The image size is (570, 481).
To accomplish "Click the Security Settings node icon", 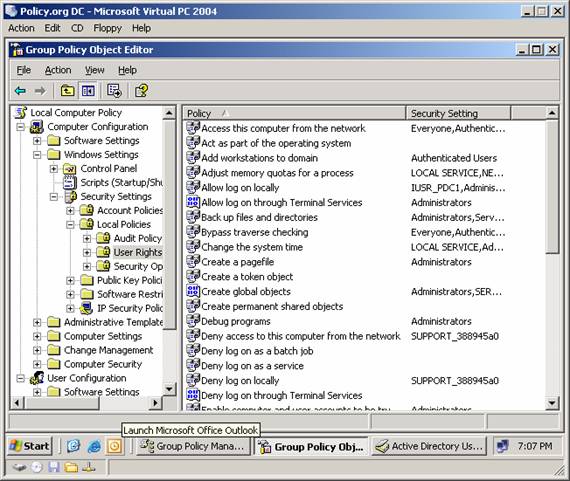I will click(70, 197).
